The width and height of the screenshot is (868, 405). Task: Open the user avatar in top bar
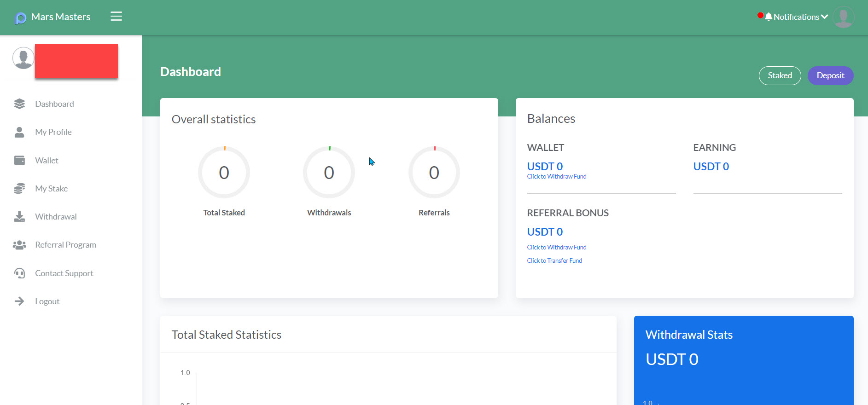(x=844, y=17)
